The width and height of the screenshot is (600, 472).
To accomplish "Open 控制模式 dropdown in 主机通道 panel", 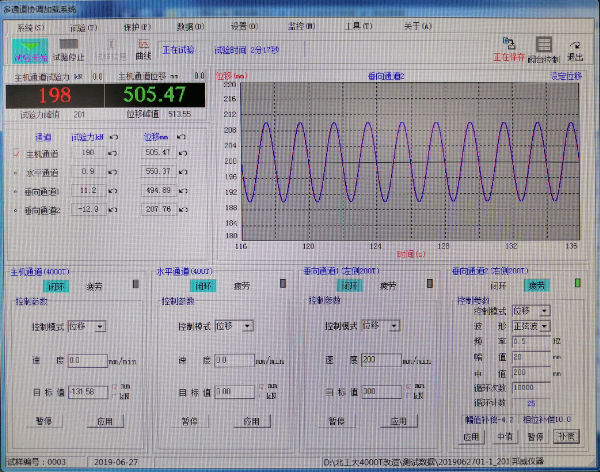I will coord(100,327).
